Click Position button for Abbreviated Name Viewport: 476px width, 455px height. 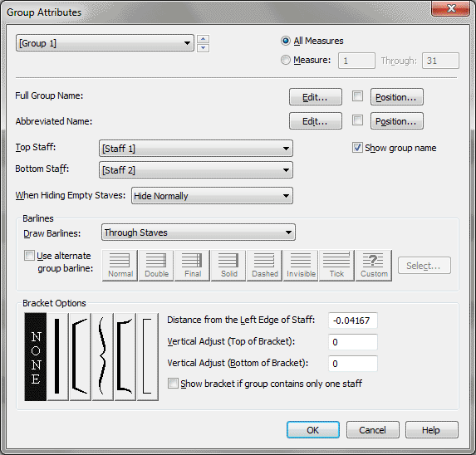coord(397,121)
